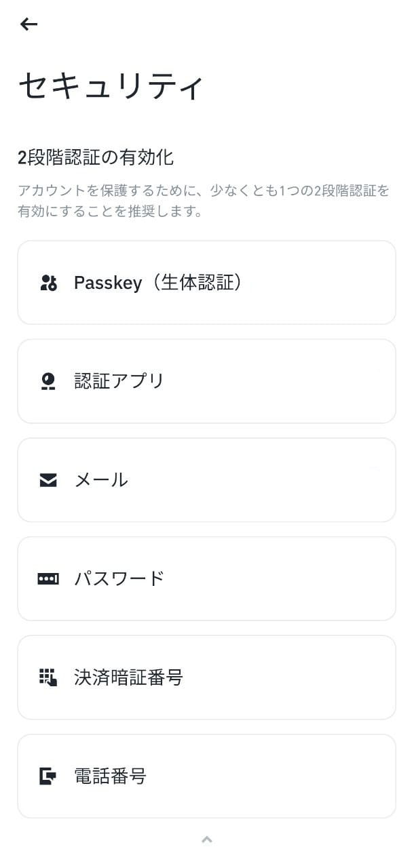Click the セキュリティ page title
This screenshot has width=414, height=868.
111,85
